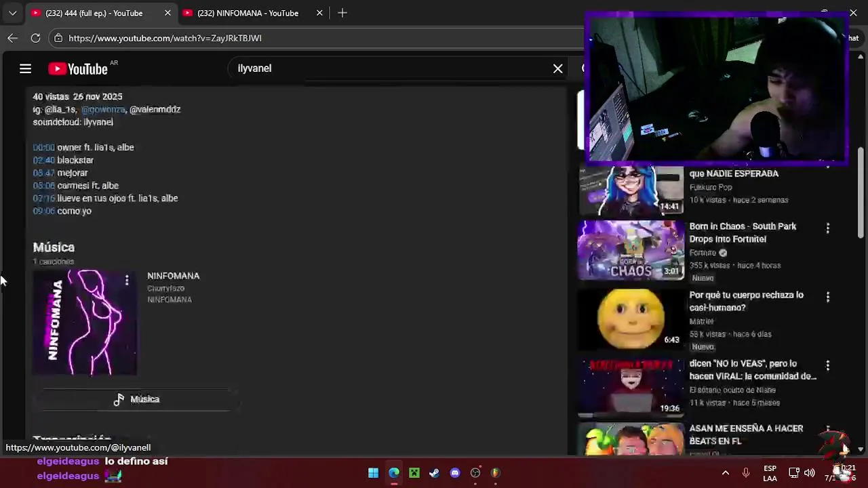Open options for Por qué tu cuerpo video

tap(827, 297)
